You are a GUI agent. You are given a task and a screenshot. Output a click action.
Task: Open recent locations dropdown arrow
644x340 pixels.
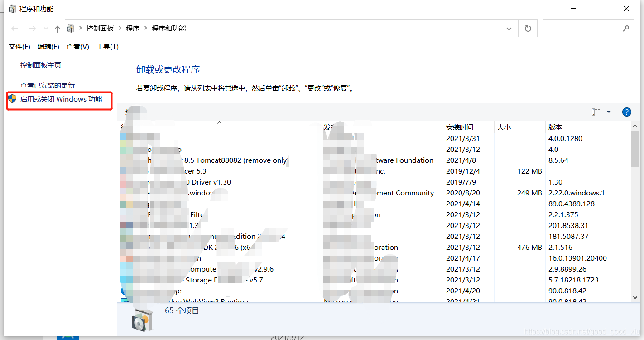point(46,29)
